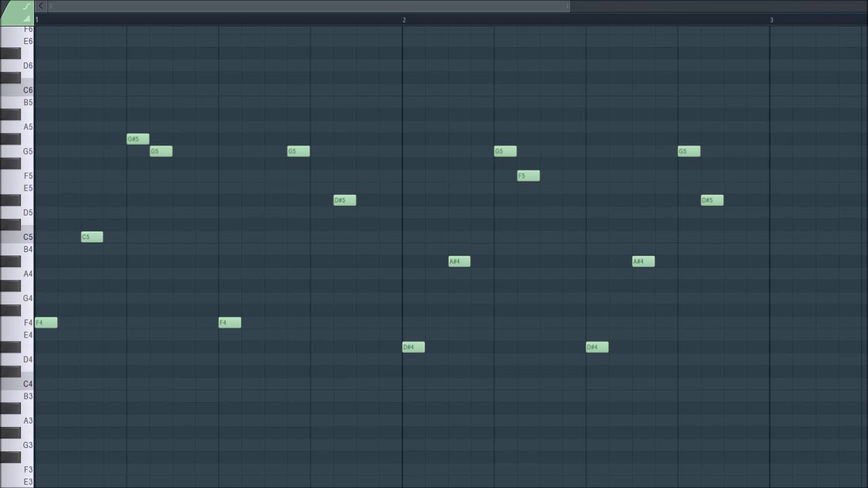Preview the black key between G4 and A4
Viewport: 868px width, 488px height.
point(10,286)
